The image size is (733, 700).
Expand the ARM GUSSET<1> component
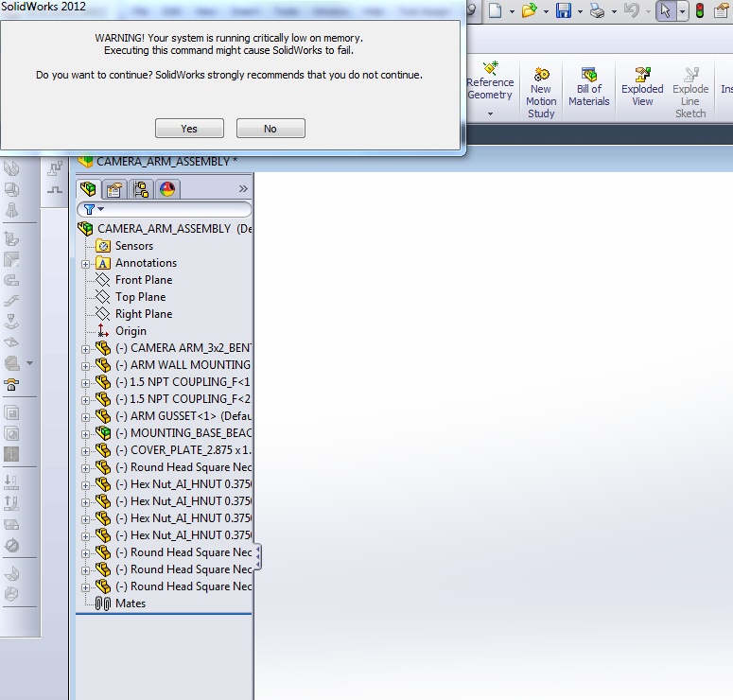click(85, 417)
